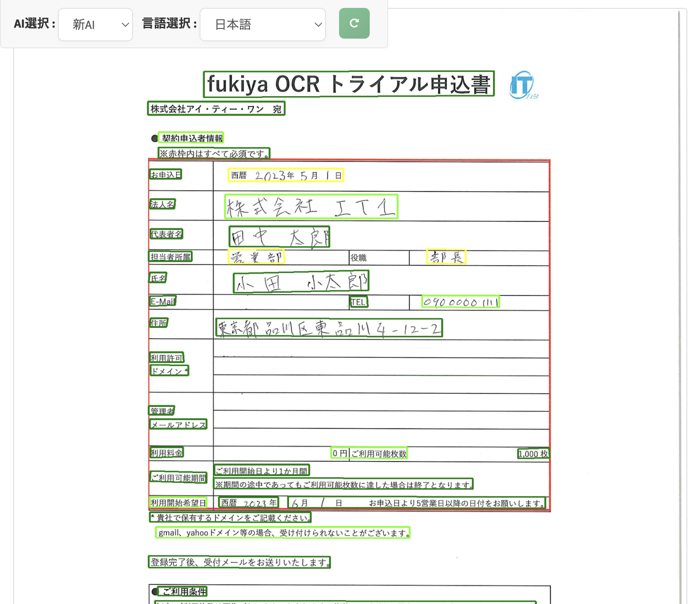This screenshot has width=700, height=604.
Task: Click the 西暦 2023年 5月 1日 date region
Action: pyautogui.click(x=286, y=175)
